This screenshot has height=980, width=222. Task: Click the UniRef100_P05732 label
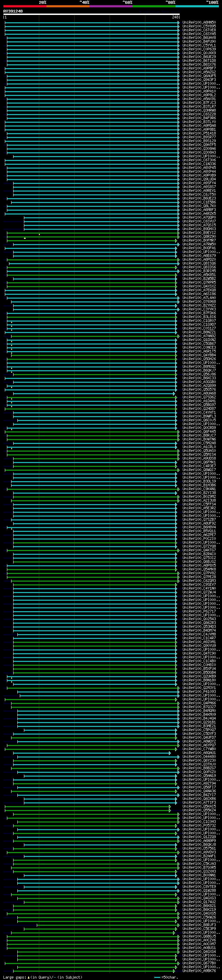coord(199,826)
